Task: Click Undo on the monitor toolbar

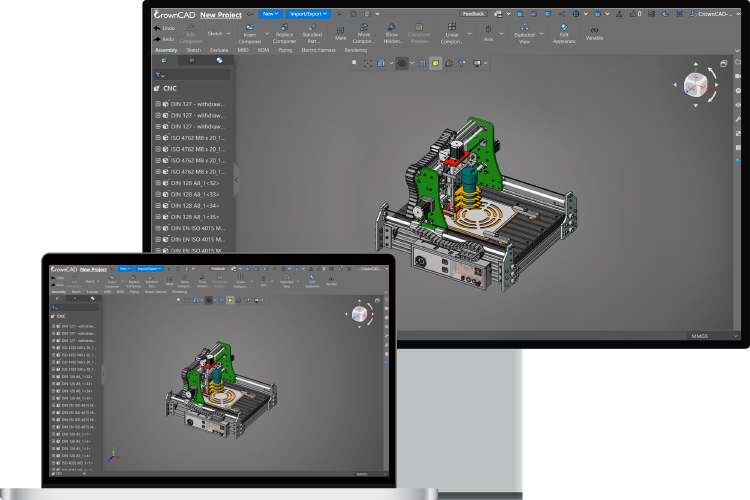Action: 164,28
